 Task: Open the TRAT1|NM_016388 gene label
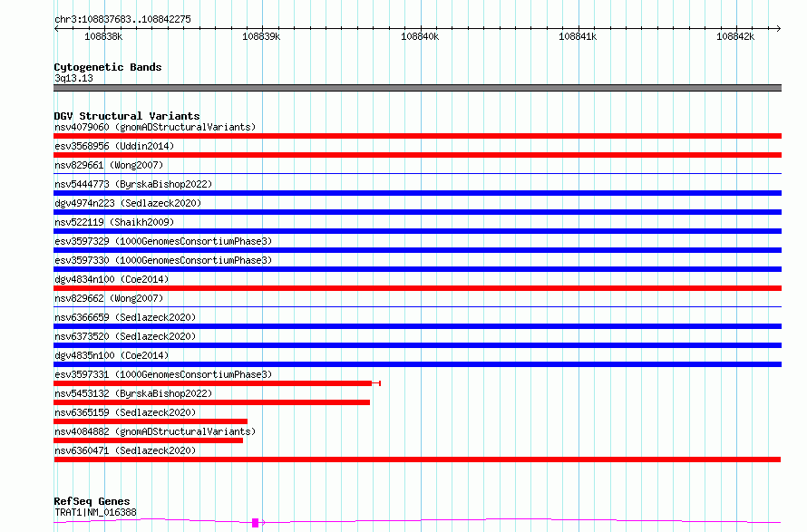click(x=95, y=512)
